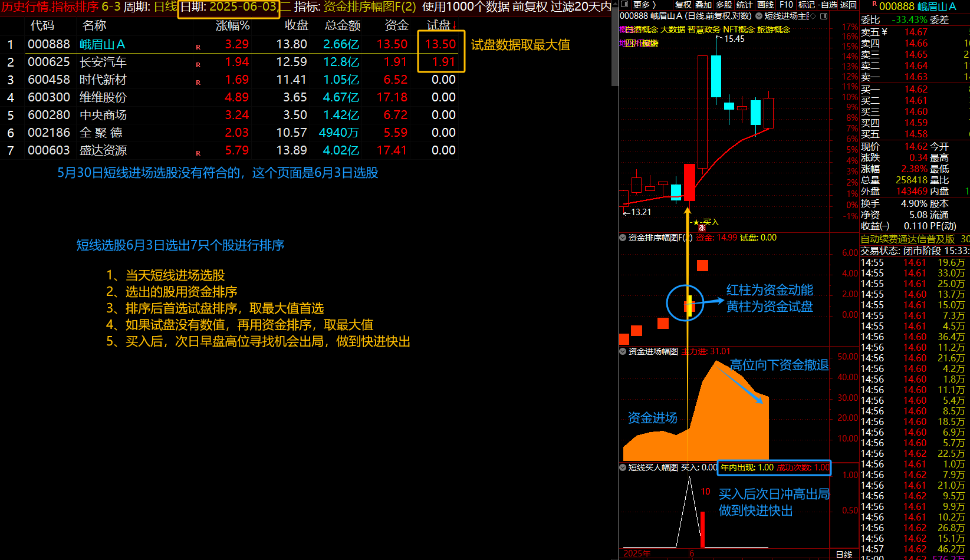Click the 现价 14.62 current price
The width and height of the screenshot is (970, 560).
coord(916,146)
